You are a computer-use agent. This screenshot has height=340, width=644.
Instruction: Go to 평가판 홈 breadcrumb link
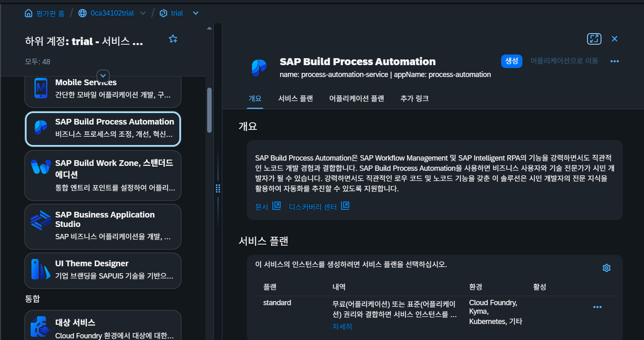pyautogui.click(x=50, y=14)
